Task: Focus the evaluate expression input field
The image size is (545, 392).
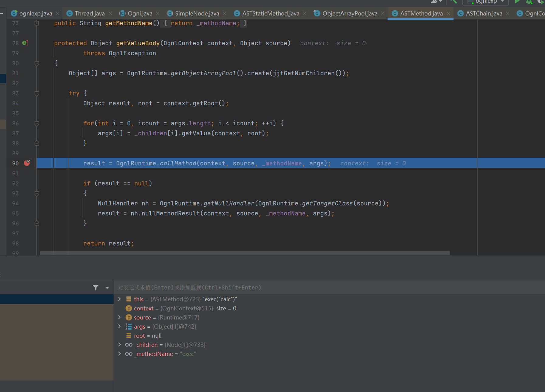Action: (329, 288)
